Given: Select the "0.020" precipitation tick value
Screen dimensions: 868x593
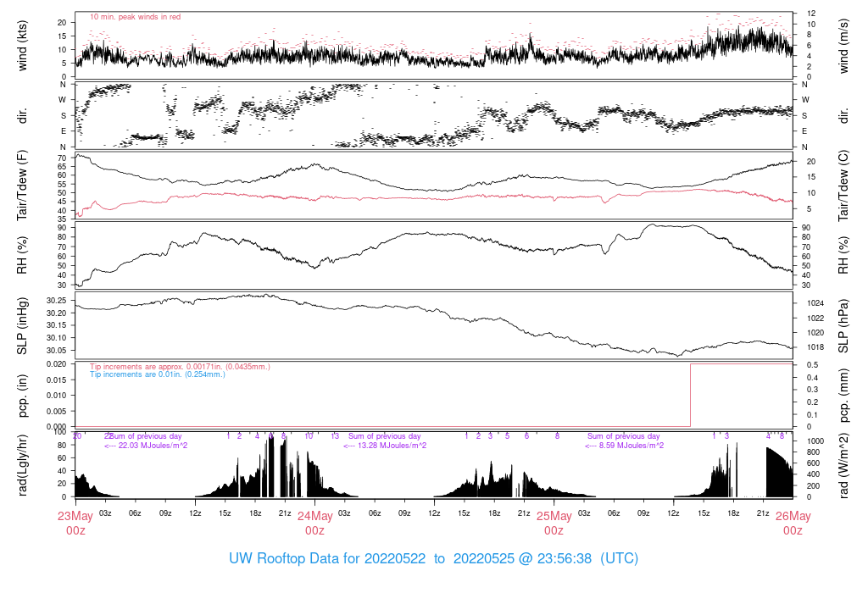Looking at the screenshot, I should [x=57, y=364].
